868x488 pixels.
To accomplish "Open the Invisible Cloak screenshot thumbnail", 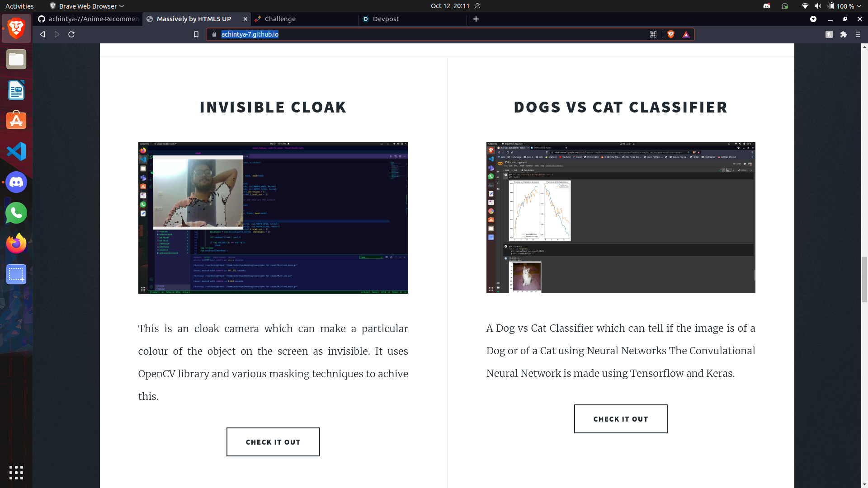I will coord(273,218).
